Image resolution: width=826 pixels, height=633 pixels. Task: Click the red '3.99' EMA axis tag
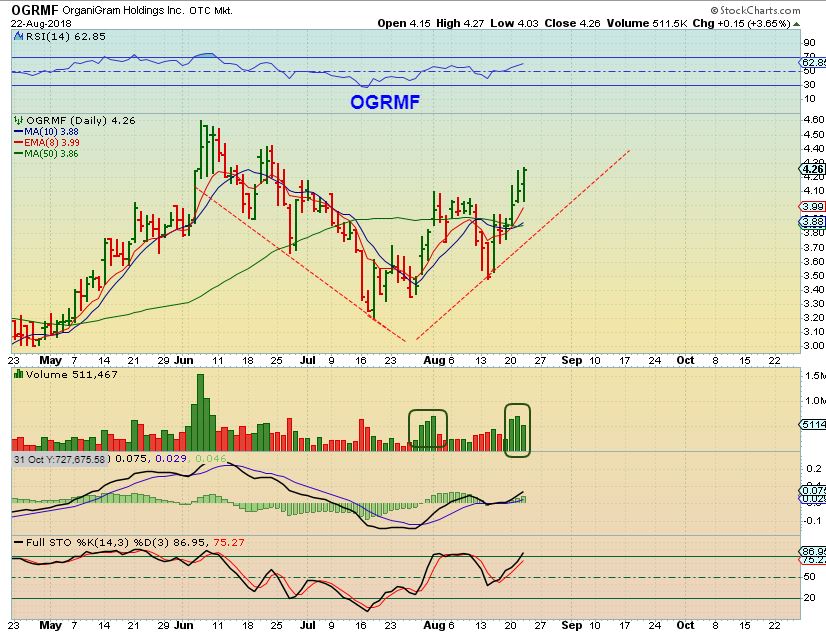click(813, 206)
